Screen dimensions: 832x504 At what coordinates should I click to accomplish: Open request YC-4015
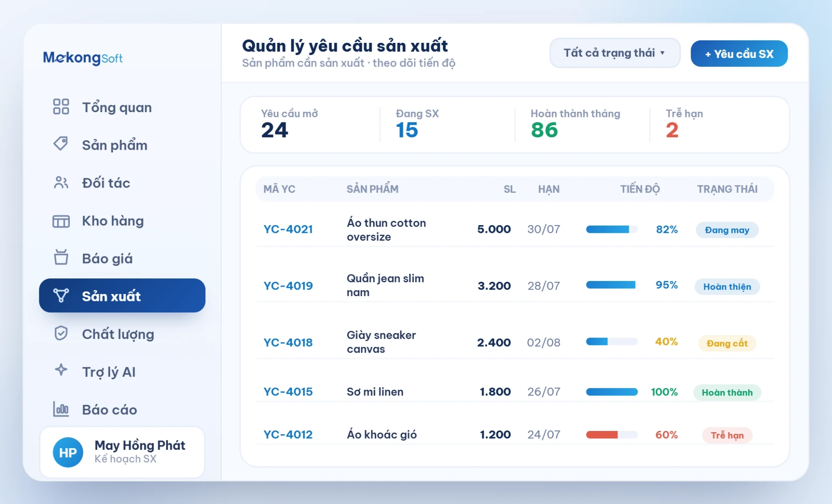[288, 392]
